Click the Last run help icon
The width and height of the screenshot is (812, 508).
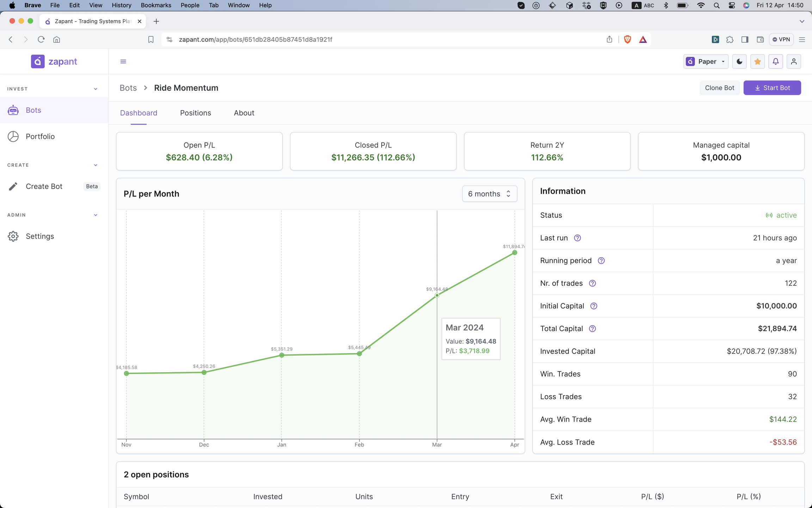coord(577,238)
